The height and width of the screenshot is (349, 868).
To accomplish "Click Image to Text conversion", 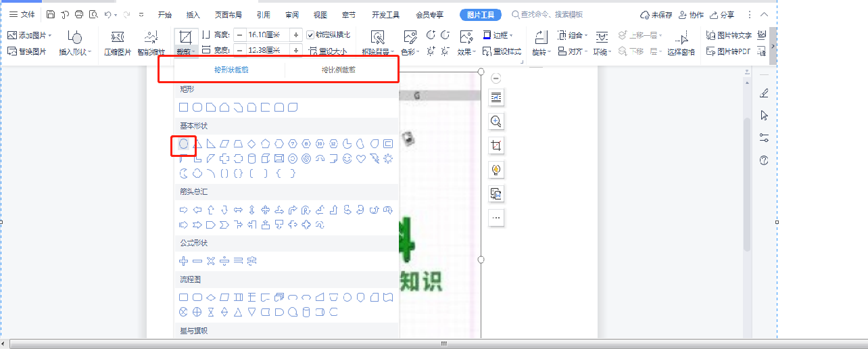I will (x=728, y=34).
